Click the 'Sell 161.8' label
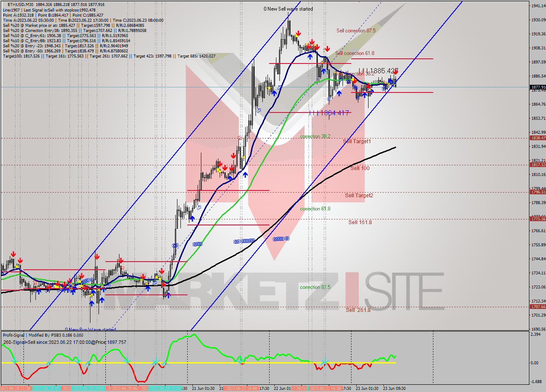The width and height of the screenshot is (546, 392). 360,222
